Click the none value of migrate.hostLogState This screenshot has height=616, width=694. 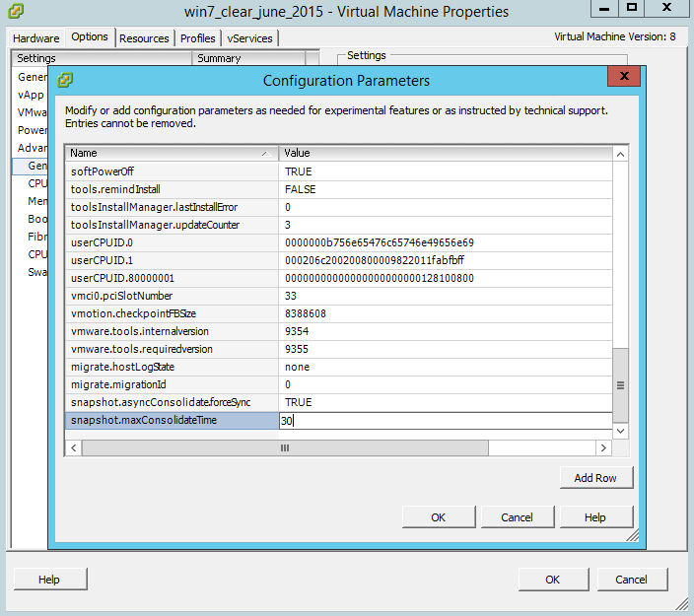click(297, 367)
